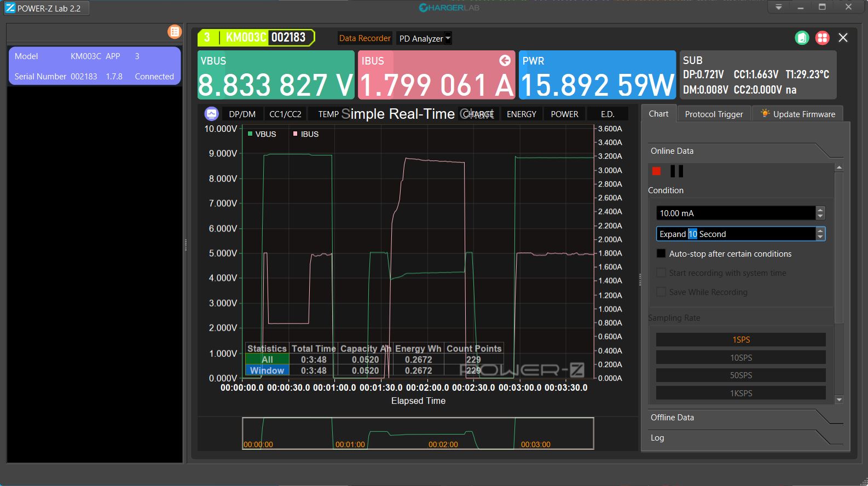Screen dimensions: 868x486
Task: Click the orange list icon in left panel
Action: 175,32
